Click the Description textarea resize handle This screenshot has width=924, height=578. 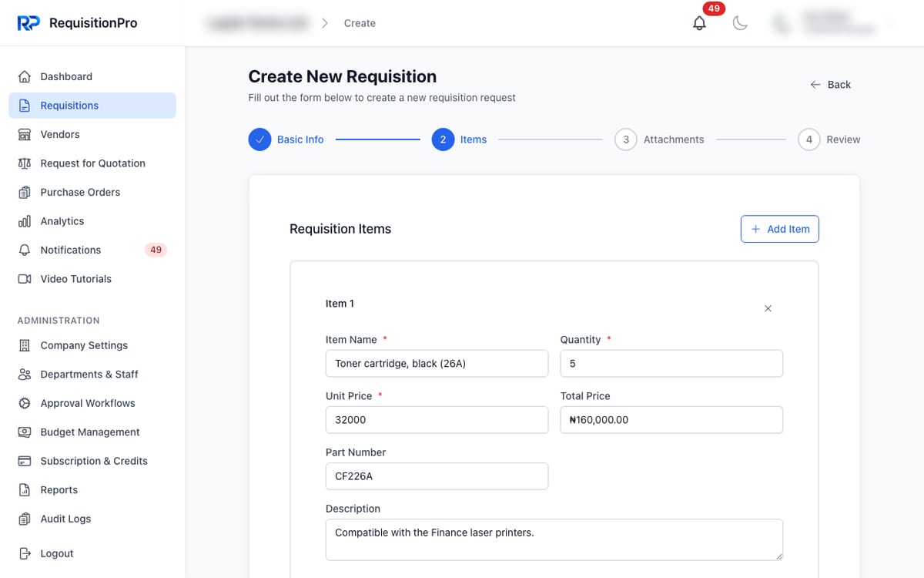pyautogui.click(x=778, y=556)
